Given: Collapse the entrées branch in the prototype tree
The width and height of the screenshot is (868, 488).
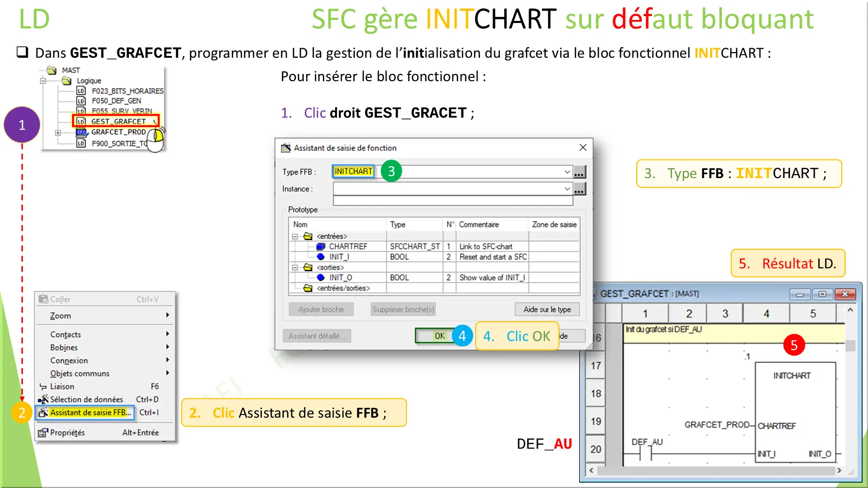Looking at the screenshot, I should tap(295, 236).
